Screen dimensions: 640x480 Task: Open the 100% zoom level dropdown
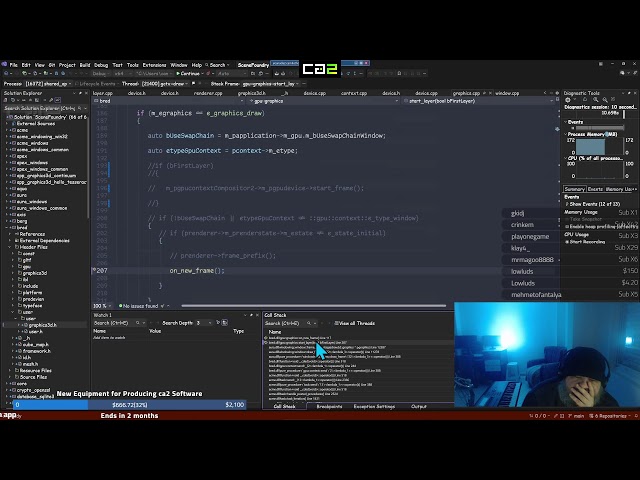(x=102, y=306)
